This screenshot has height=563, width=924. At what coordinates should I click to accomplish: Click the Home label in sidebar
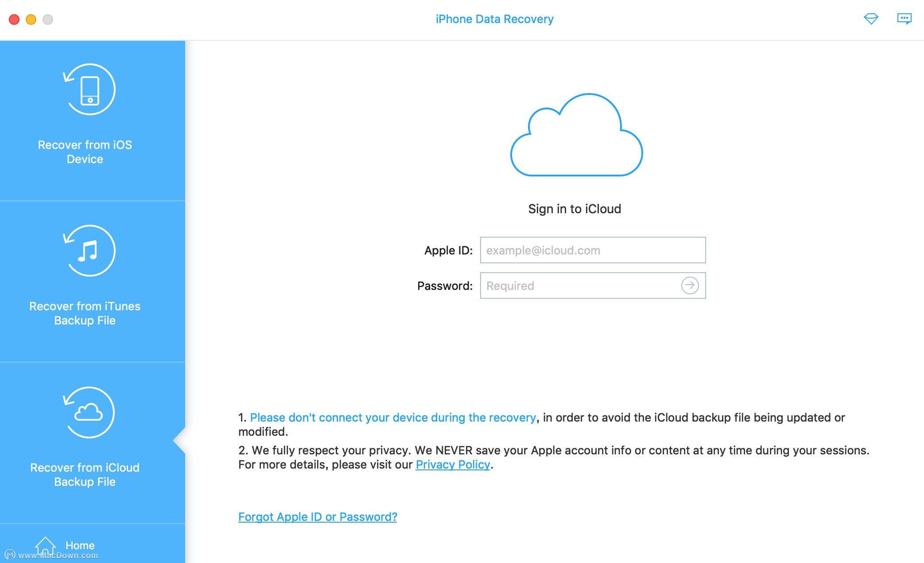click(80, 545)
